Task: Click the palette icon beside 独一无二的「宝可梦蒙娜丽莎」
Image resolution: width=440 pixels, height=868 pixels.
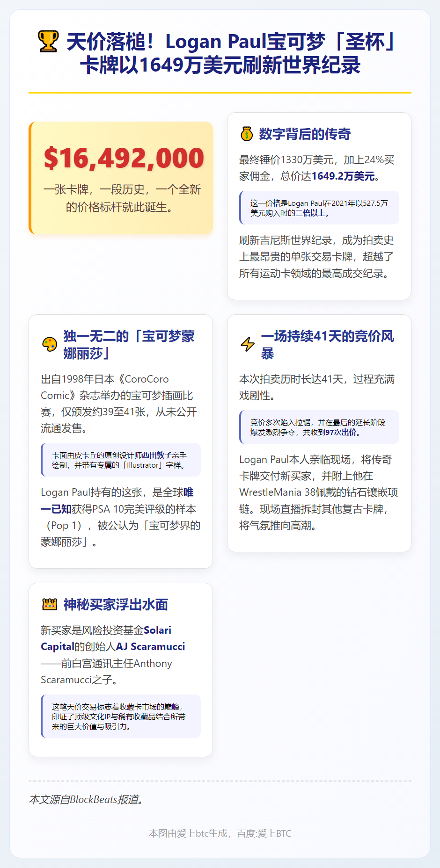Action: pyautogui.click(x=50, y=345)
